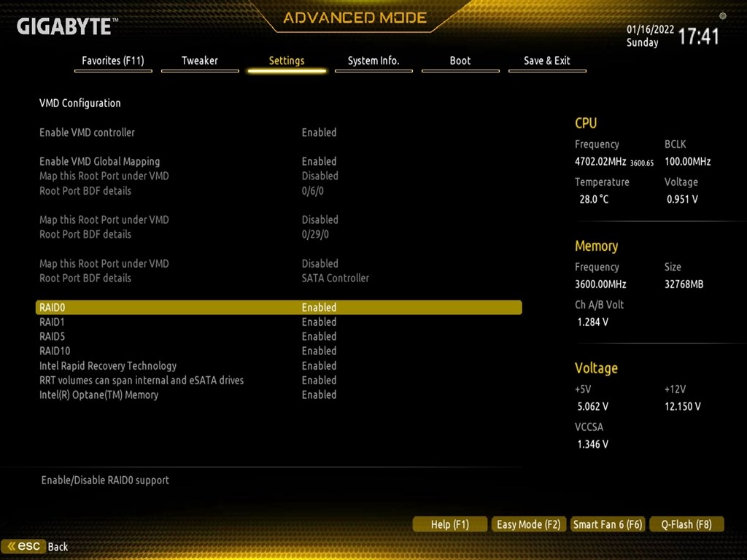Click the VCCSA reading 1.346 V
The height and width of the screenshot is (560, 747).
pyautogui.click(x=592, y=444)
